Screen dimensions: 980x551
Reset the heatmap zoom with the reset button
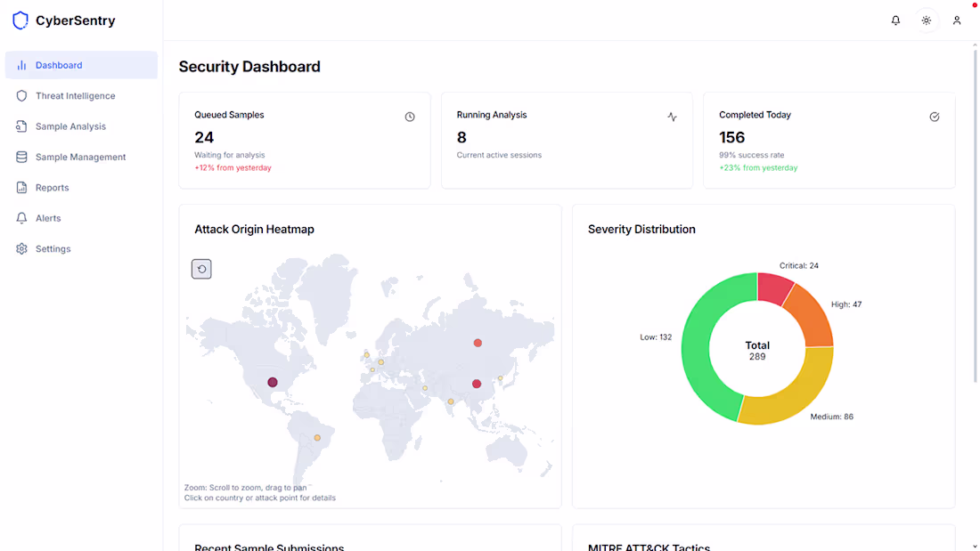point(201,268)
